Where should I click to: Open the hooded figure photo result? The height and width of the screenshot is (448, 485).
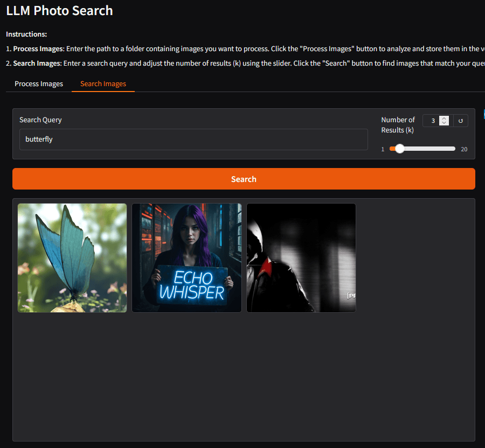pyautogui.click(x=301, y=257)
